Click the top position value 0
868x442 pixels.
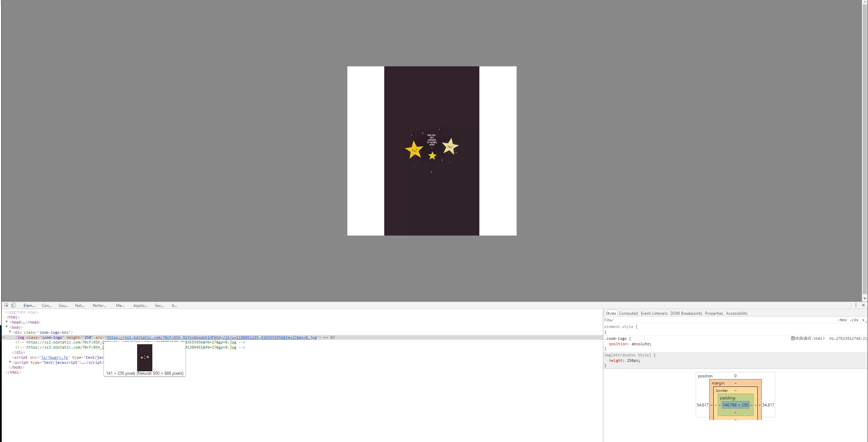tap(735, 376)
